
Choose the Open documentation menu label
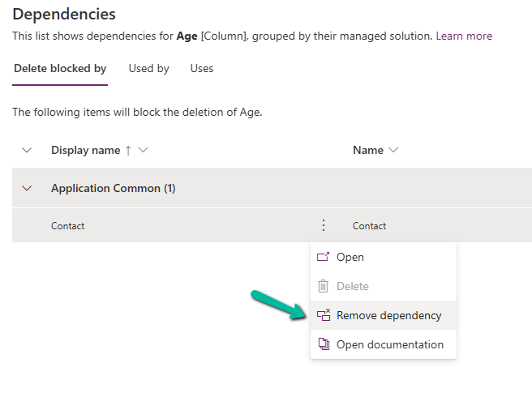pos(390,344)
